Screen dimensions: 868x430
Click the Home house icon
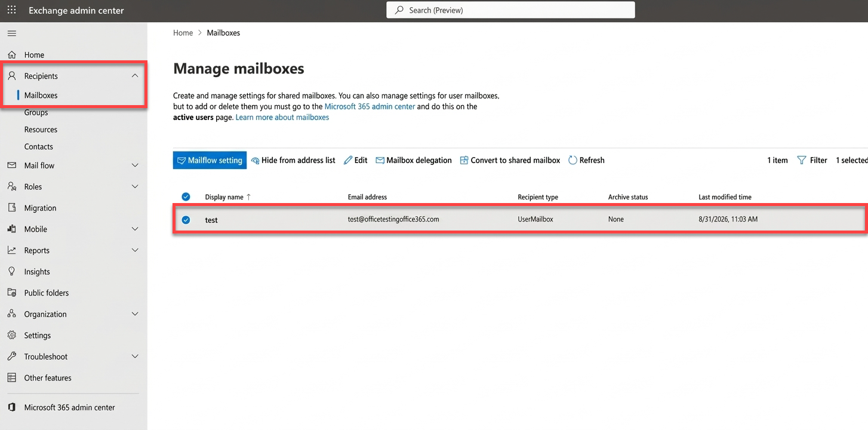pyautogui.click(x=11, y=54)
